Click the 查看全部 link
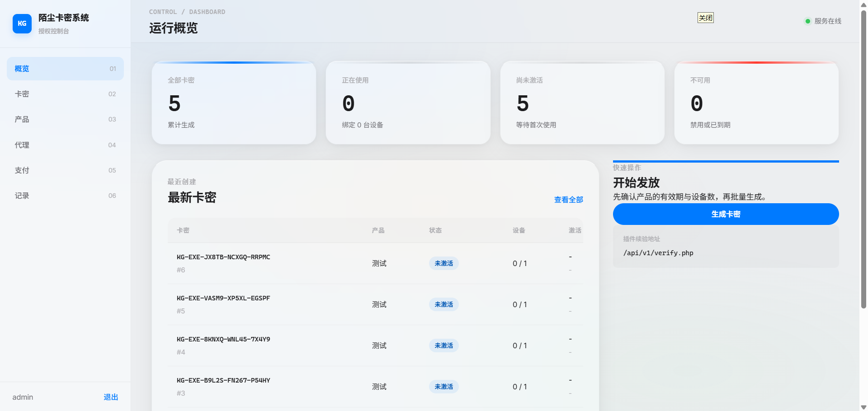This screenshot has width=868, height=411. tap(569, 200)
